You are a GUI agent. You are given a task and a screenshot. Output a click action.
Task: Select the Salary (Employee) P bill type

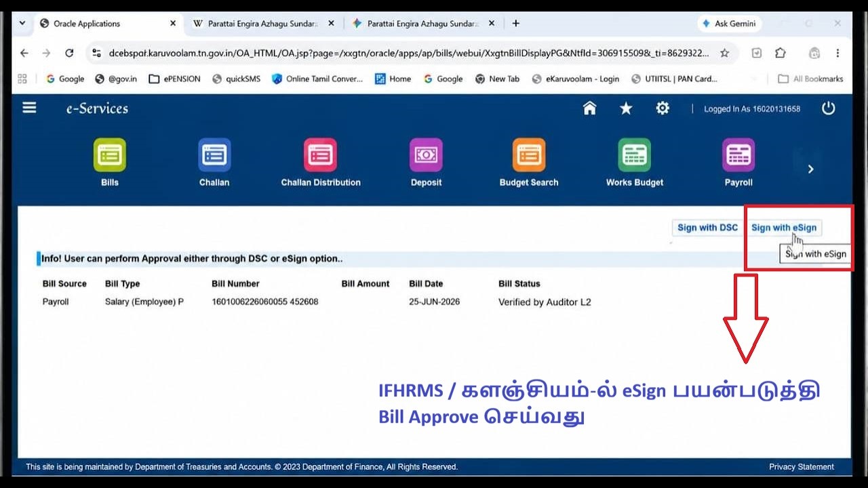point(144,302)
